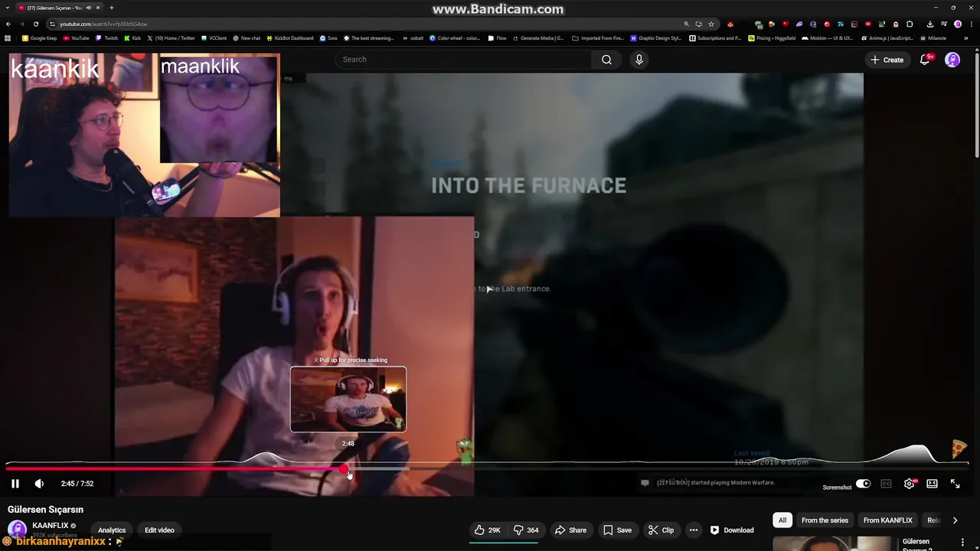Screen dimensions: 980x551
Task: Open the Google Keep bookmark
Action: (x=40, y=37)
